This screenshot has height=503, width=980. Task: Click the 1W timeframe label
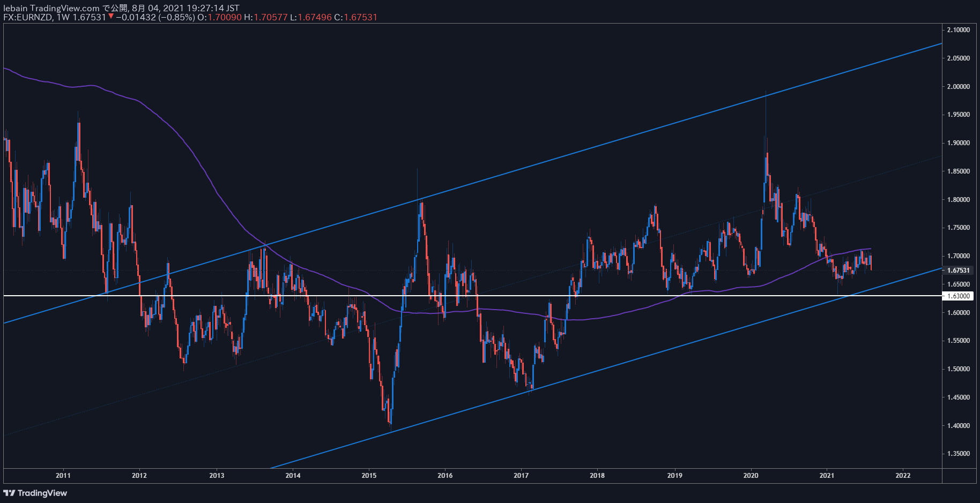tap(63, 17)
